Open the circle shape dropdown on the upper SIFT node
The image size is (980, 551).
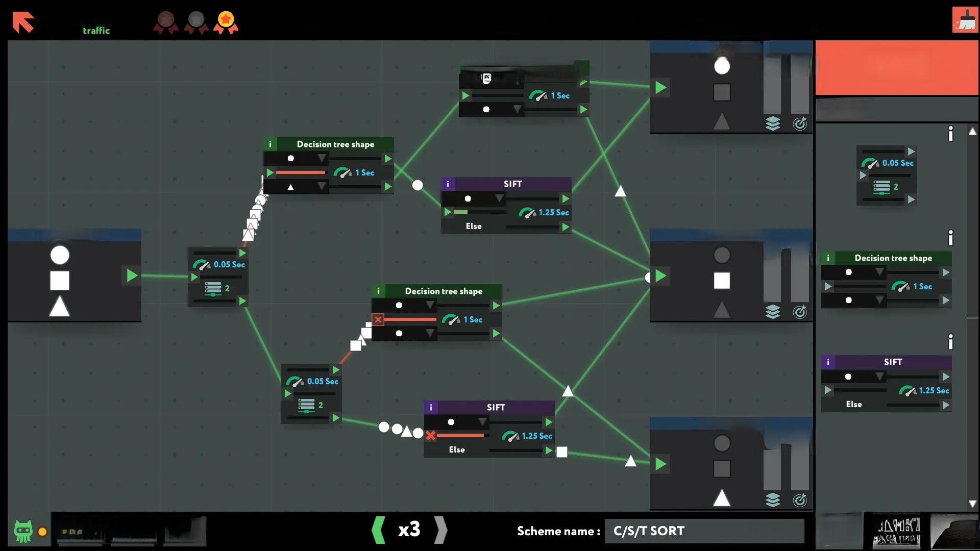pos(499,198)
